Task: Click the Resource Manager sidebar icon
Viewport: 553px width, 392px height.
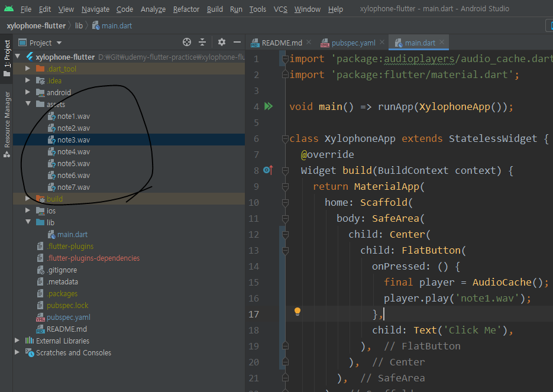Action: click(x=7, y=154)
